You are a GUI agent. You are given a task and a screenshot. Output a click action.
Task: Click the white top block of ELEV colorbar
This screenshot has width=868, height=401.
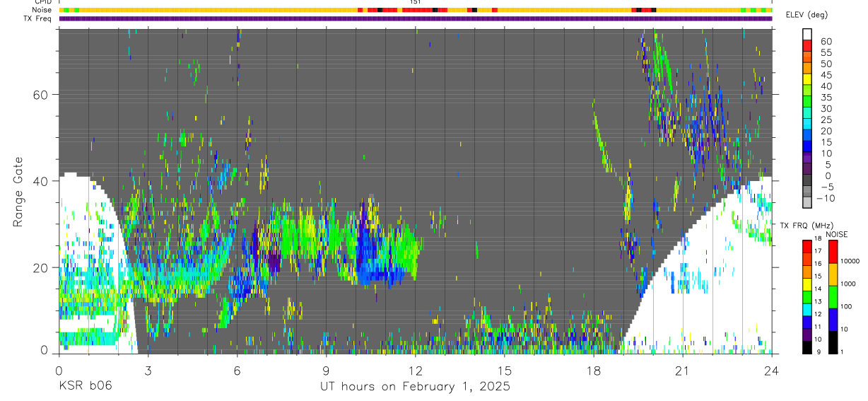[808, 34]
